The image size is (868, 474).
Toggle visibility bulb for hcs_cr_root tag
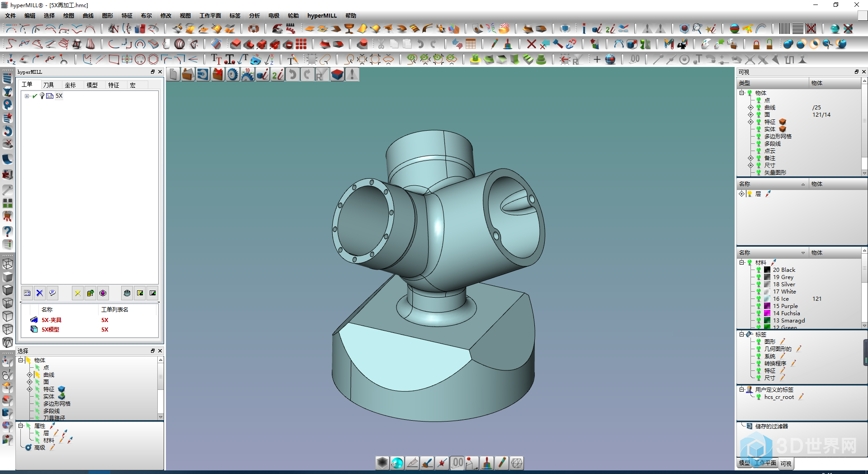759,397
